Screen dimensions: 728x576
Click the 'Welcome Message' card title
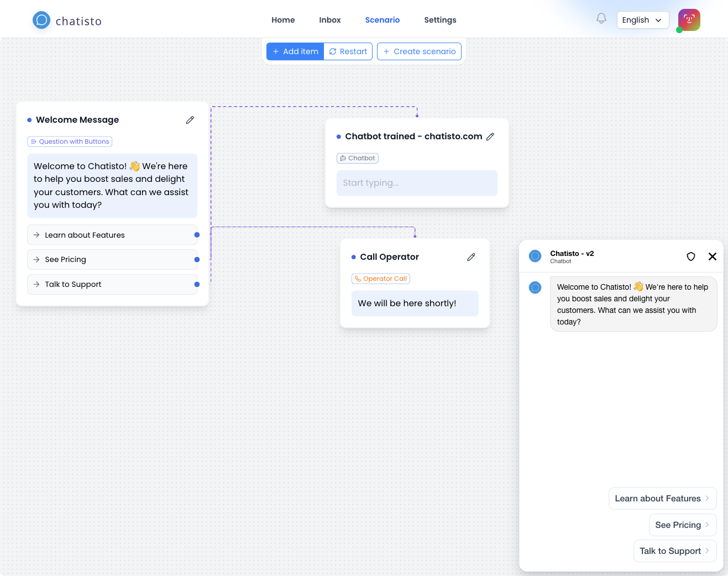(77, 120)
